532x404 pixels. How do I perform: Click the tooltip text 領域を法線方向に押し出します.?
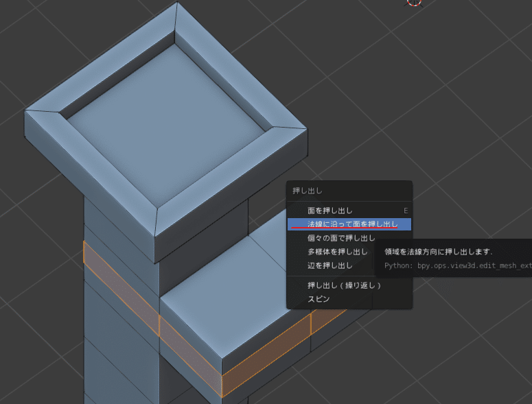pyautogui.click(x=439, y=252)
